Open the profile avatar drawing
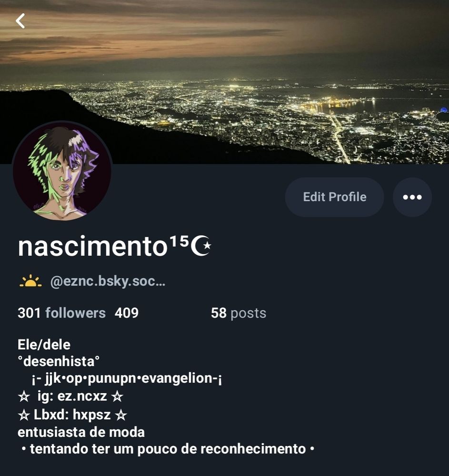449x476 pixels. [x=62, y=171]
